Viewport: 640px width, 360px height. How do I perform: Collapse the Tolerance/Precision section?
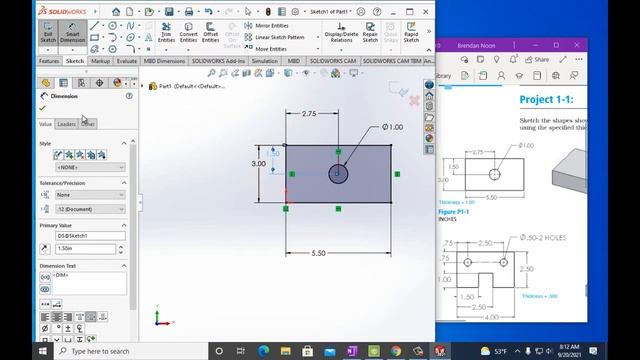[x=124, y=183]
